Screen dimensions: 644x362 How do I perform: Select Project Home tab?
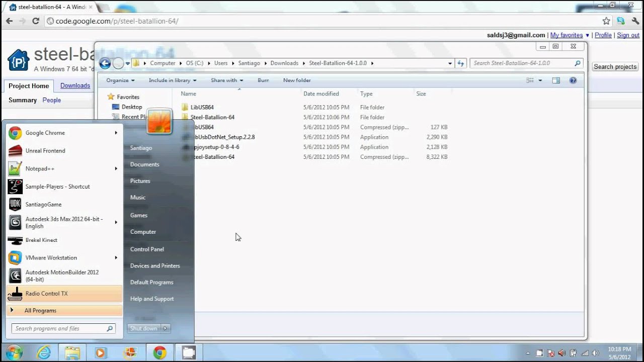(x=29, y=86)
